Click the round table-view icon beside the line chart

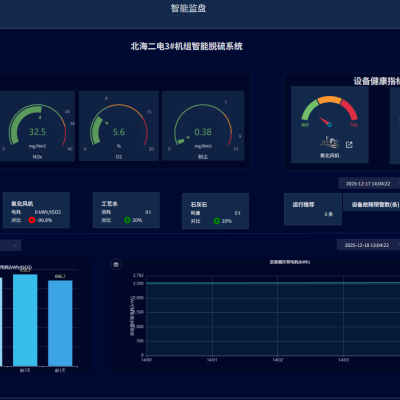tap(116, 265)
